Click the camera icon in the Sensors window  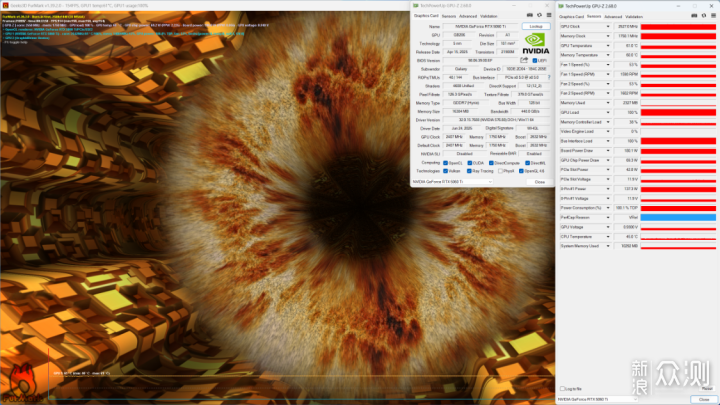pos(694,16)
